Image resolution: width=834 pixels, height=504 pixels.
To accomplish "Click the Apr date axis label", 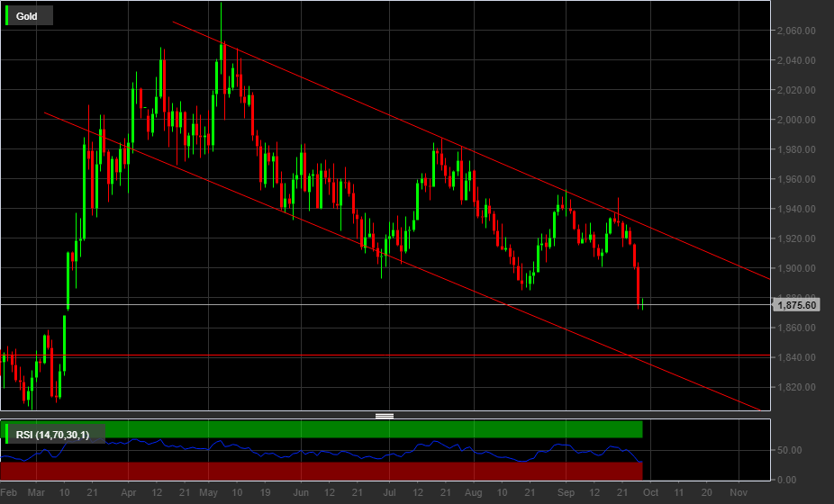I will (x=128, y=493).
